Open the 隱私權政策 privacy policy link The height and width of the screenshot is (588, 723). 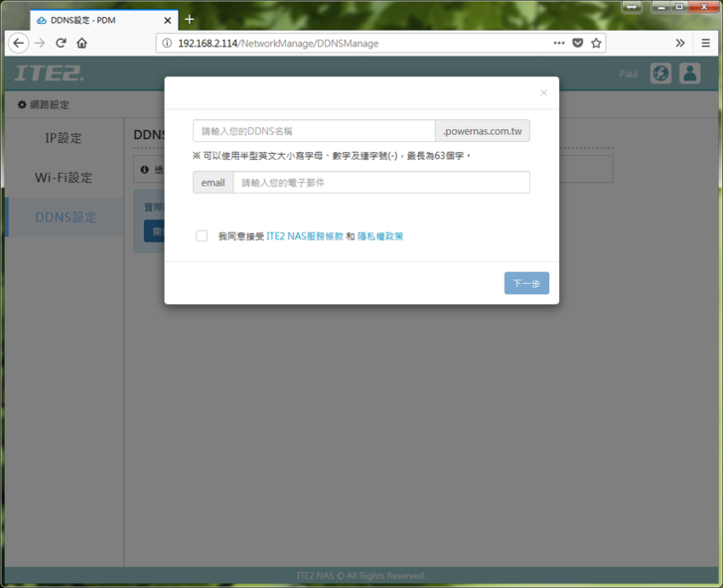pyautogui.click(x=380, y=236)
